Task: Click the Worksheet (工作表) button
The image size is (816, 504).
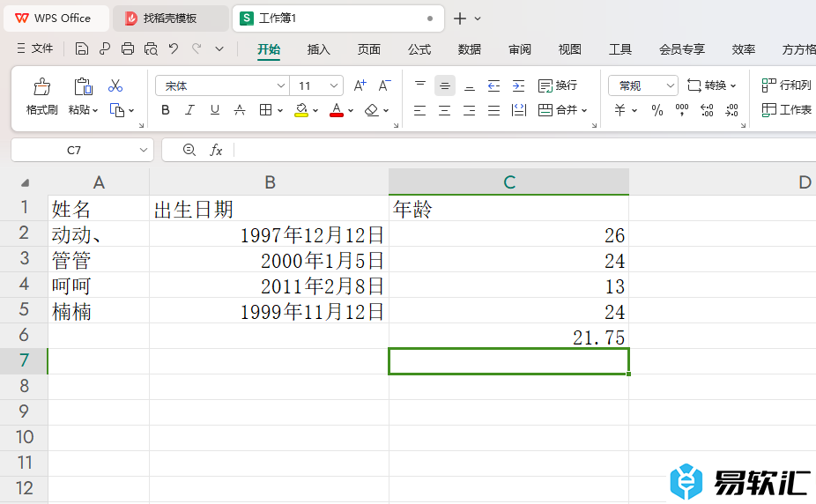Action: (x=786, y=110)
